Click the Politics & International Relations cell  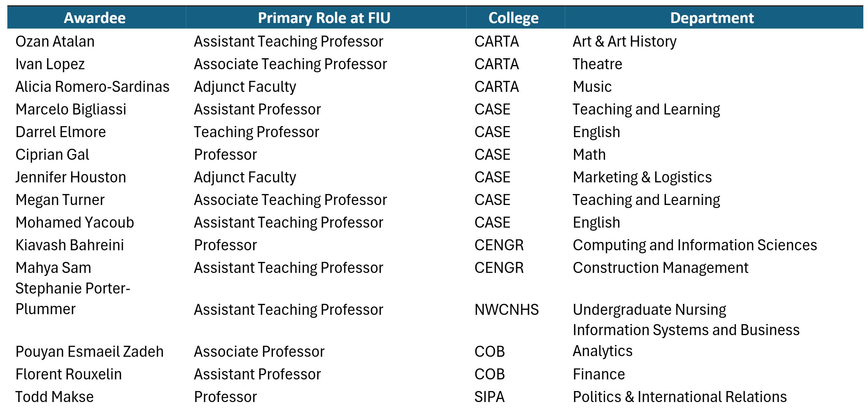click(x=679, y=397)
